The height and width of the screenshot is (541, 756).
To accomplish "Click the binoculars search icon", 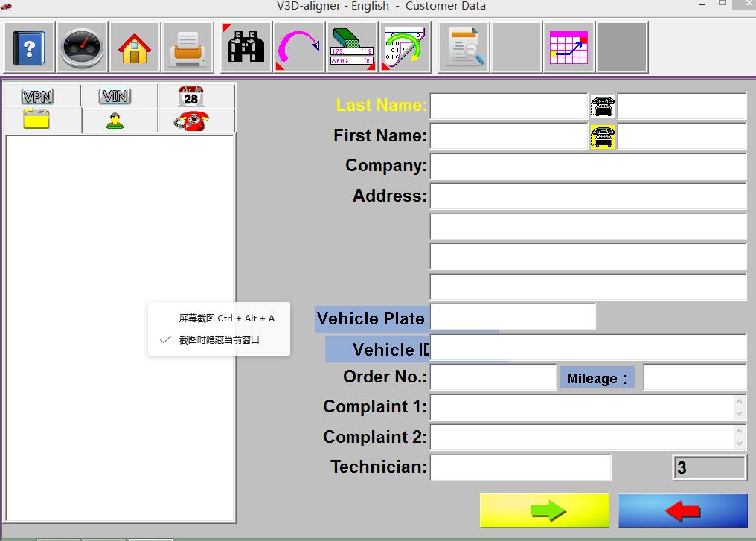I will tap(246, 48).
